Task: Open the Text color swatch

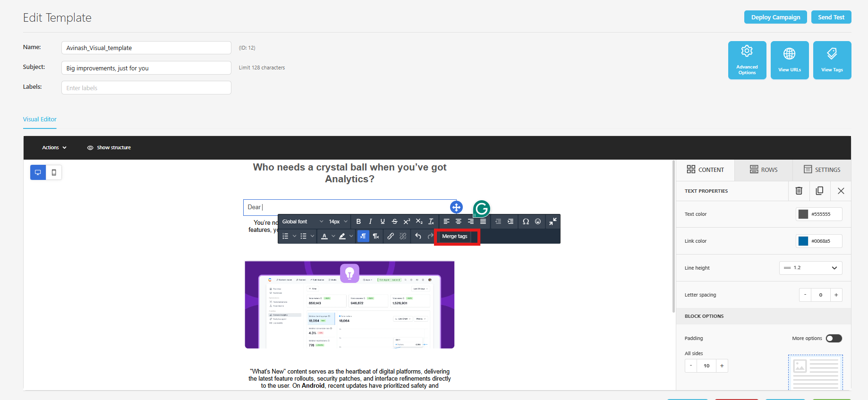Action: 803,214
